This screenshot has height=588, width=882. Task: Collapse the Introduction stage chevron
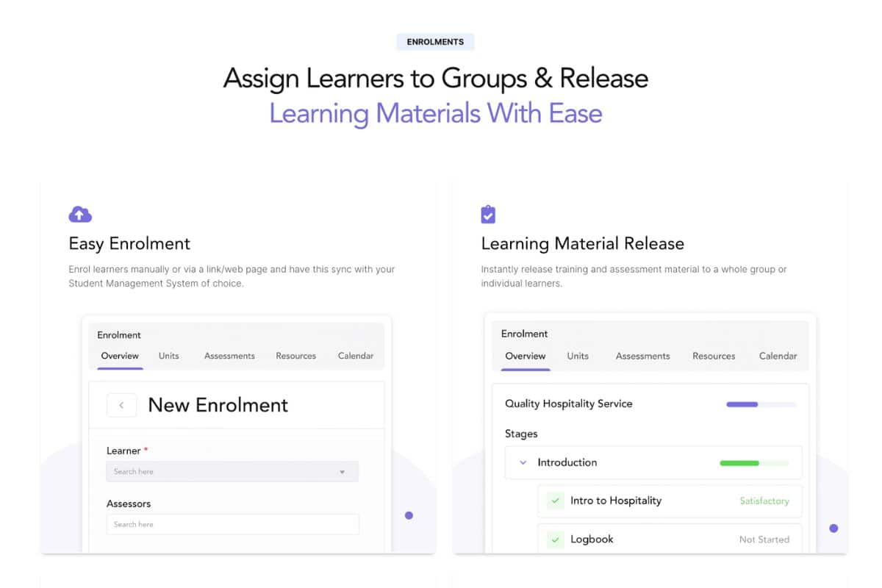coord(523,462)
